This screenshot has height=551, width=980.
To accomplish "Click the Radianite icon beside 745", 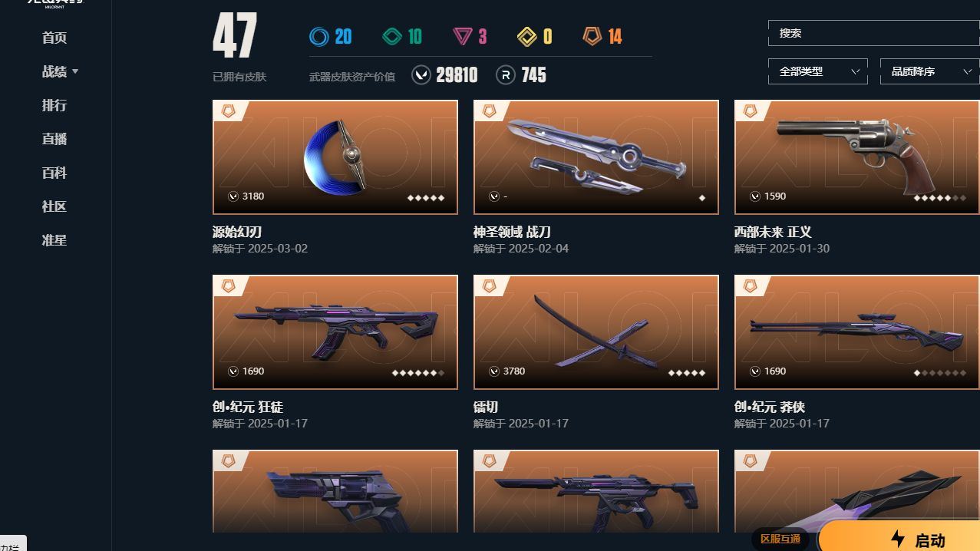I will pos(506,75).
